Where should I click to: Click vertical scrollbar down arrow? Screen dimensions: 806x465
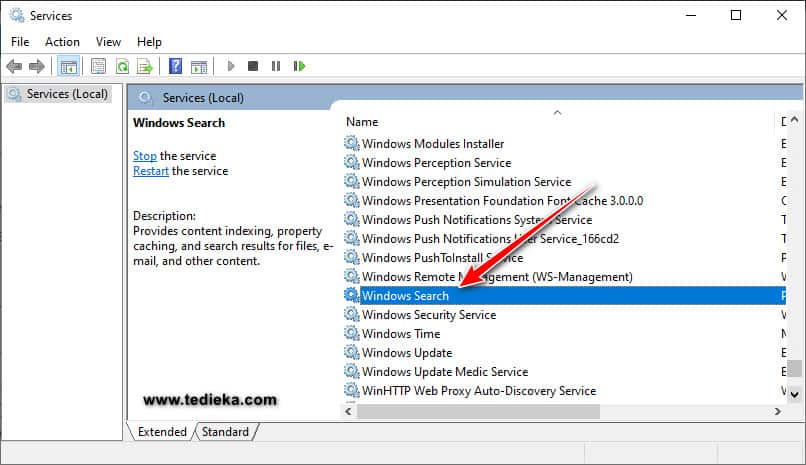(795, 395)
